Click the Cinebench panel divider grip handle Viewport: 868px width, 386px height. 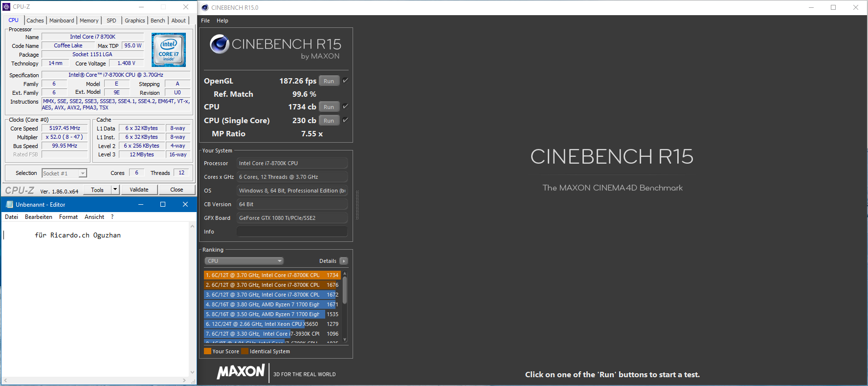pos(357,205)
